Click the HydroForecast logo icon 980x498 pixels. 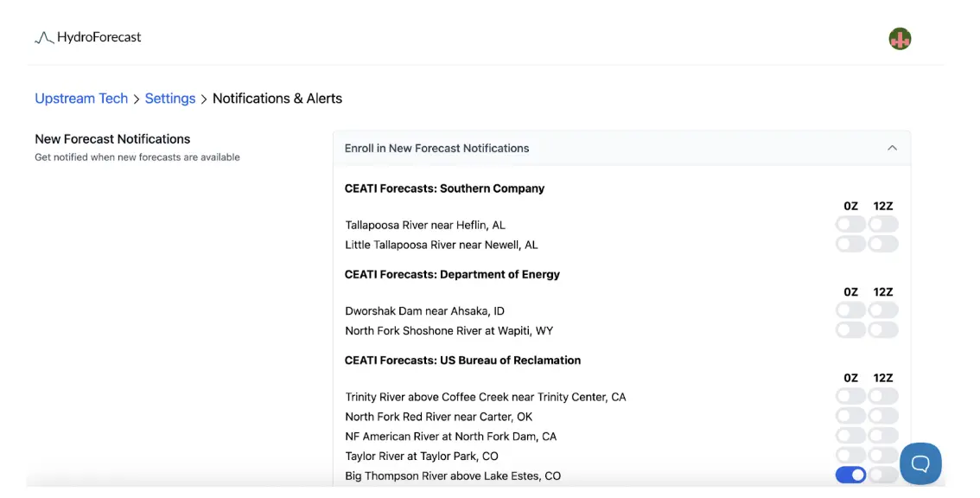(x=44, y=38)
